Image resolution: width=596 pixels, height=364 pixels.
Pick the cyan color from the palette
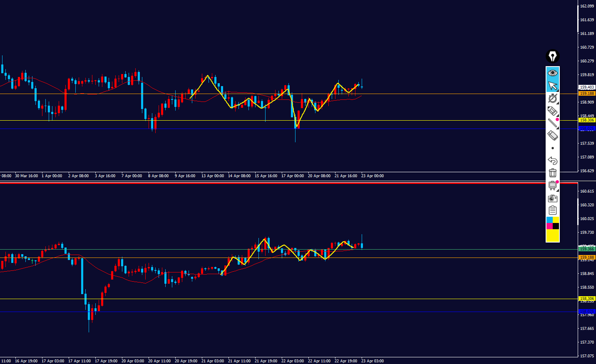(549, 220)
